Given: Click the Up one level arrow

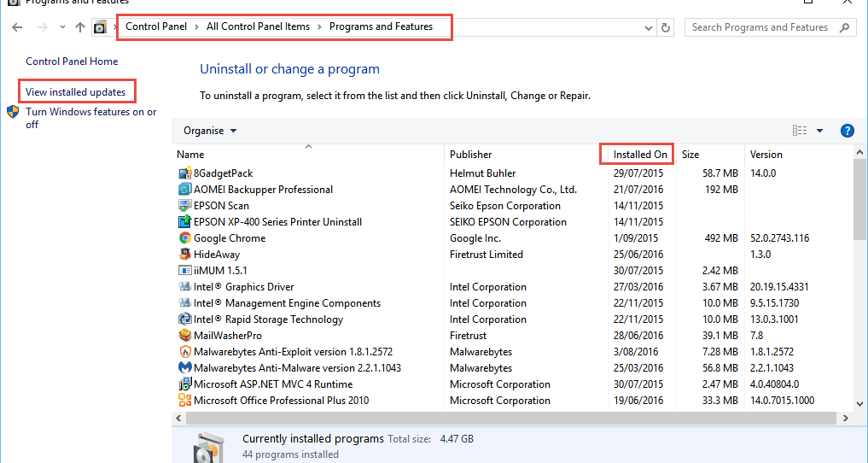Looking at the screenshot, I should click(80, 27).
